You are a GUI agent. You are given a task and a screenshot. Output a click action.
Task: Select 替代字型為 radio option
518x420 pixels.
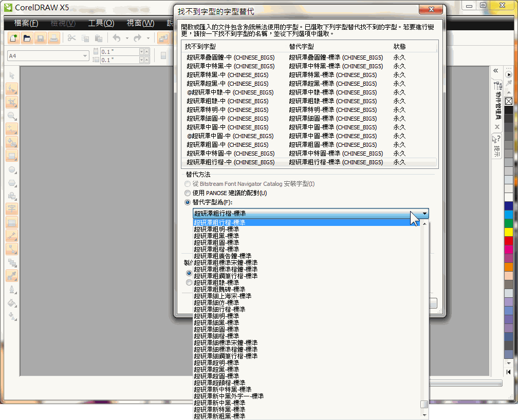click(188, 202)
